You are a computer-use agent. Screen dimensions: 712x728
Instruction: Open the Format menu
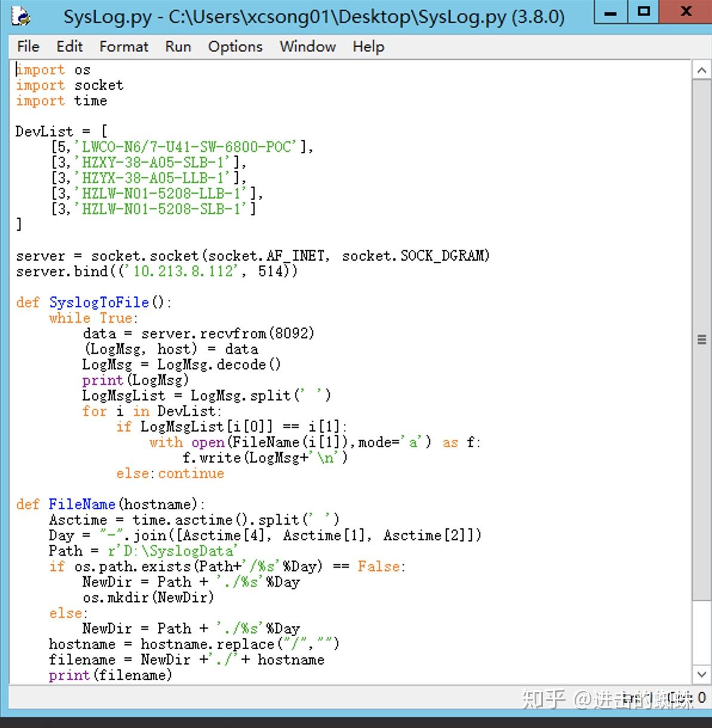[123, 47]
